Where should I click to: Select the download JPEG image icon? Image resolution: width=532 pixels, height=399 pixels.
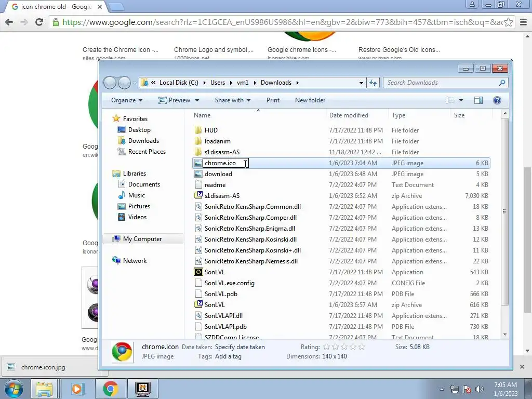(x=198, y=174)
